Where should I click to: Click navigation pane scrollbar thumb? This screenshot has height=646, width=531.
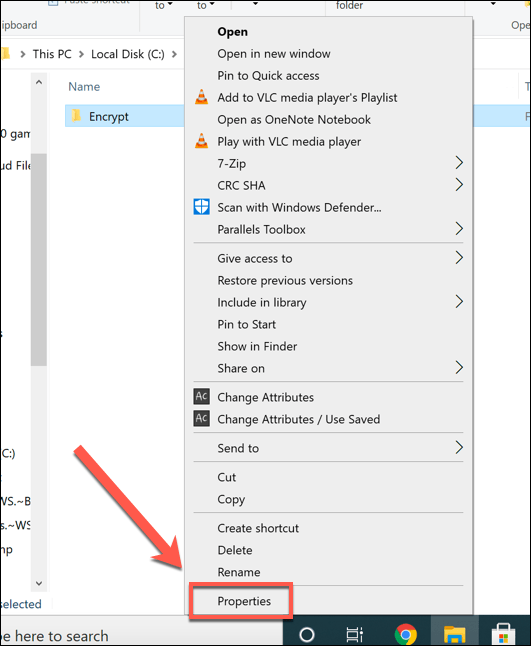click(39, 260)
